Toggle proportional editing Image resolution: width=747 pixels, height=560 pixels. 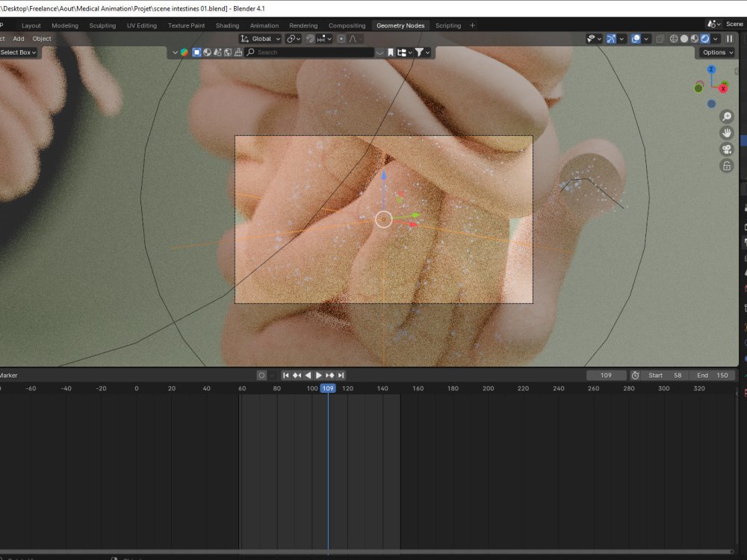click(341, 39)
